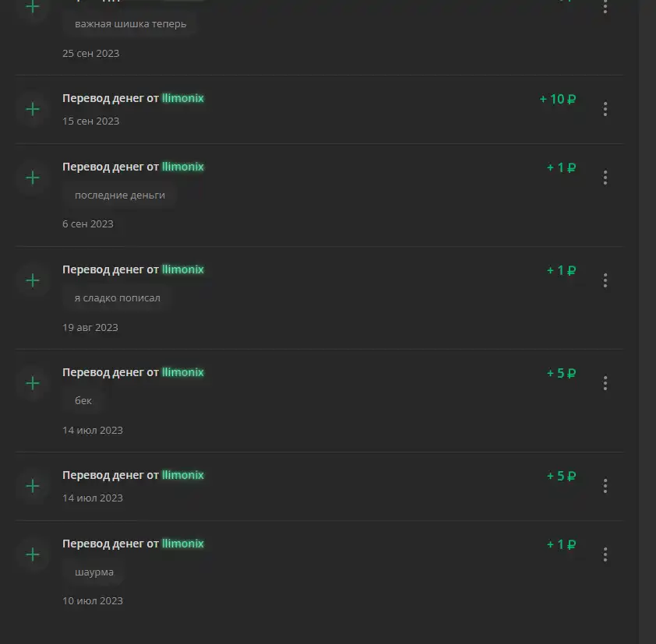Click the +10 ₽ amount

click(558, 99)
